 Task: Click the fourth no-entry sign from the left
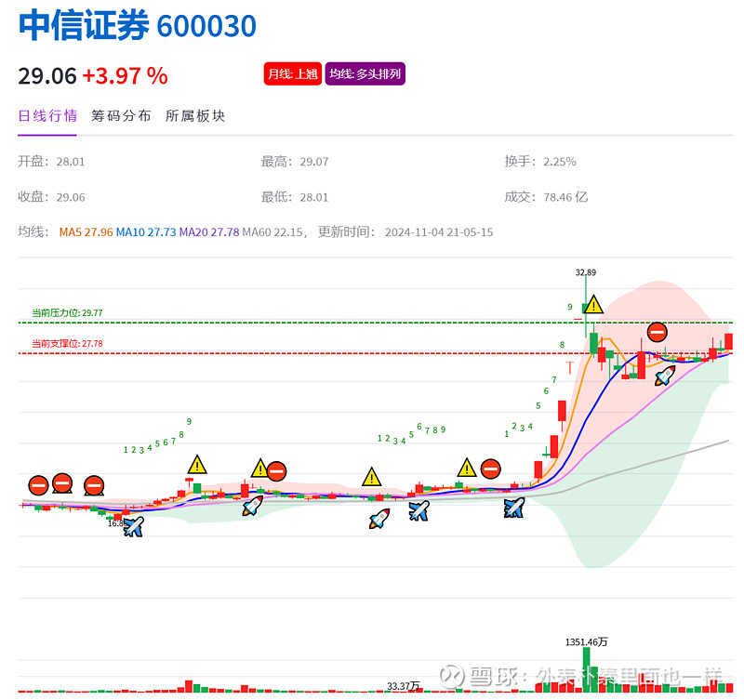(276, 471)
